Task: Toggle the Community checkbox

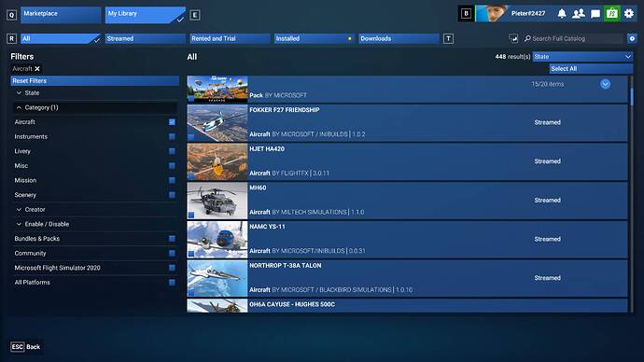Action: tap(172, 253)
